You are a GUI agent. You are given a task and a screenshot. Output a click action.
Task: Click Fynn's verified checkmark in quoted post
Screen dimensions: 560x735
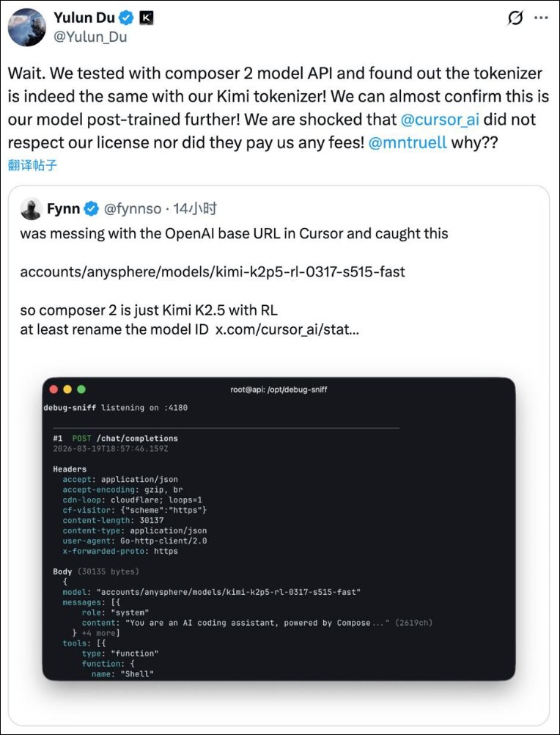91,208
